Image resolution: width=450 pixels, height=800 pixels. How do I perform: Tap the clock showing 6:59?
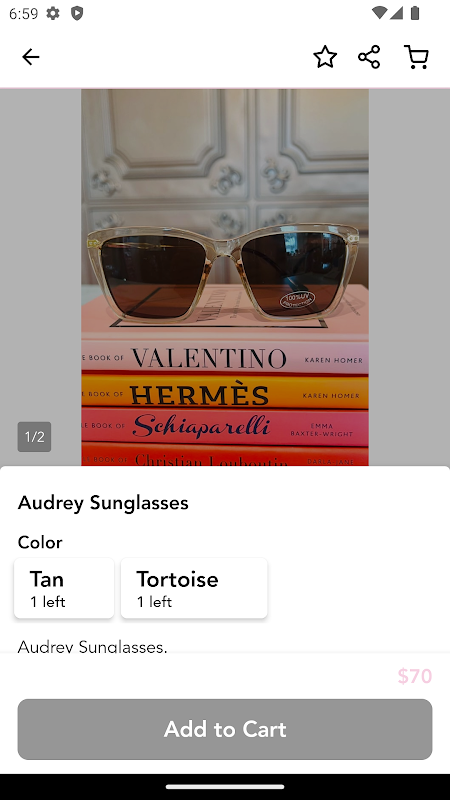pyautogui.click(x=23, y=13)
